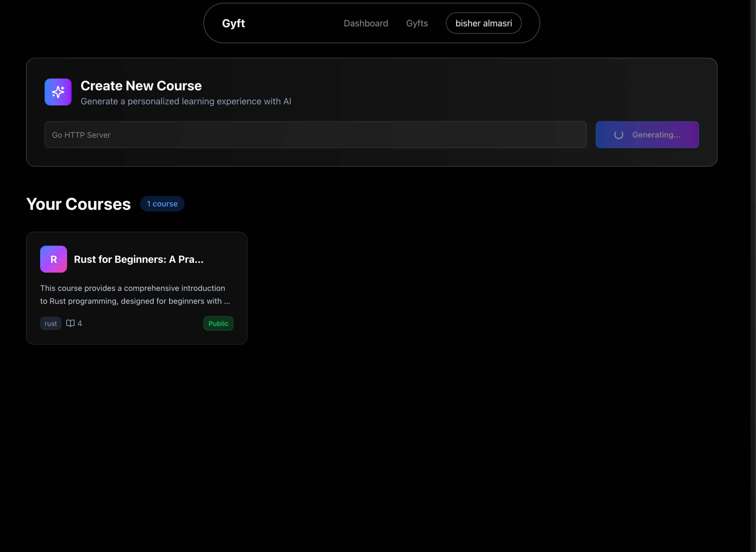The width and height of the screenshot is (756, 552).
Task: Click the Your Courses heading
Action: pos(78,204)
